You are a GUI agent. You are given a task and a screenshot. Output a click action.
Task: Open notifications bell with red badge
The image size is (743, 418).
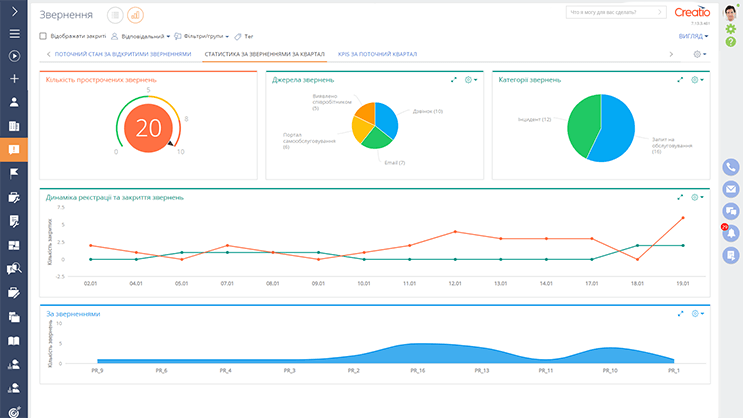click(731, 233)
